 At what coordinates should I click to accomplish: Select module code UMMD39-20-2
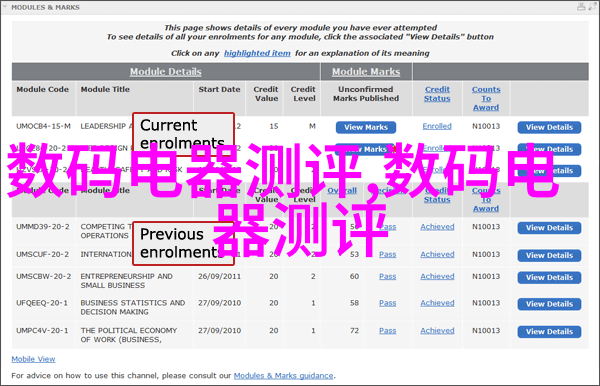(42, 227)
